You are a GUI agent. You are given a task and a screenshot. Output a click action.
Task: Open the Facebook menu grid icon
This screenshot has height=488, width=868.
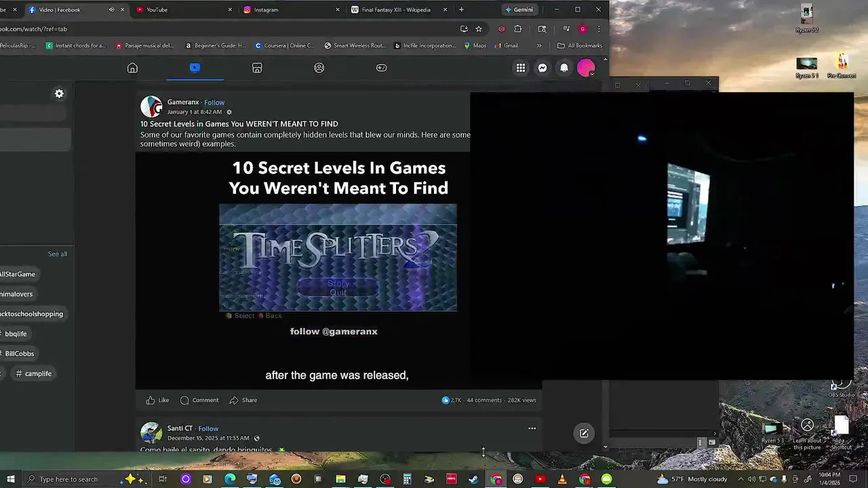(x=521, y=68)
